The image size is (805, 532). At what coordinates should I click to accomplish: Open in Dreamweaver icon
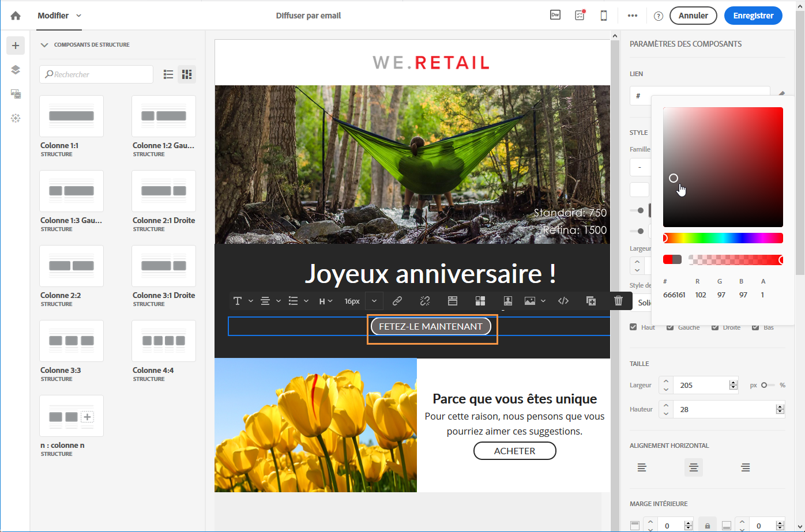[555, 16]
